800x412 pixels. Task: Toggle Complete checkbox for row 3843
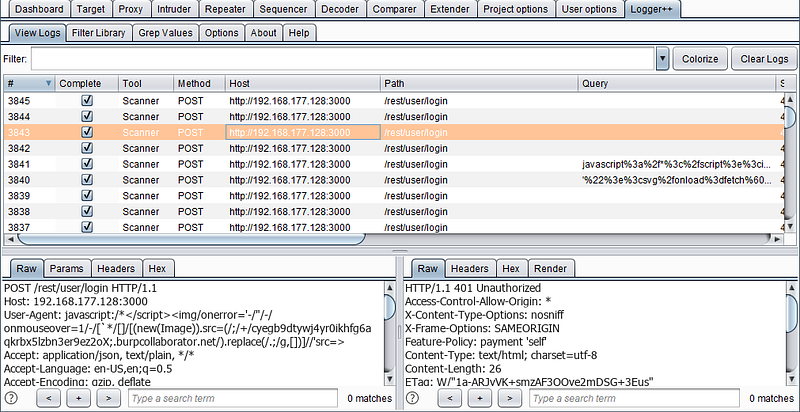(87, 133)
